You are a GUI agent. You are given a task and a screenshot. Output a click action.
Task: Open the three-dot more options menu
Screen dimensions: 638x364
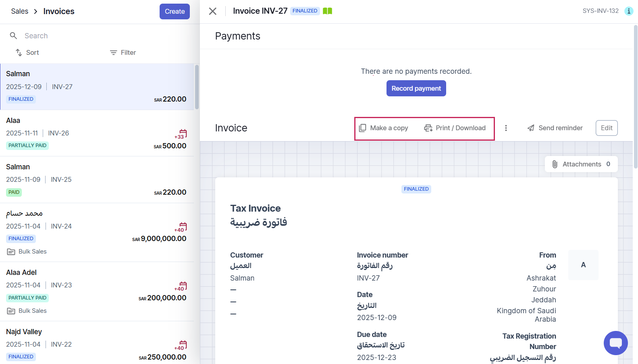click(506, 128)
